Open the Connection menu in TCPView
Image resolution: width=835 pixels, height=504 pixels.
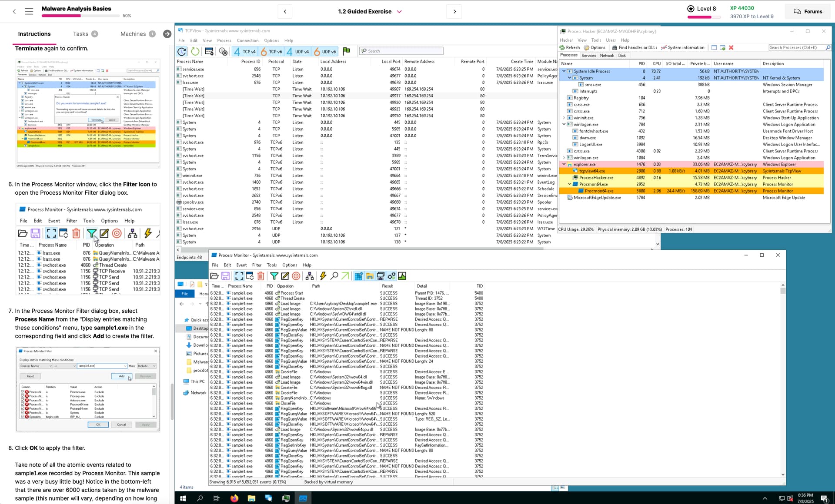tap(247, 40)
